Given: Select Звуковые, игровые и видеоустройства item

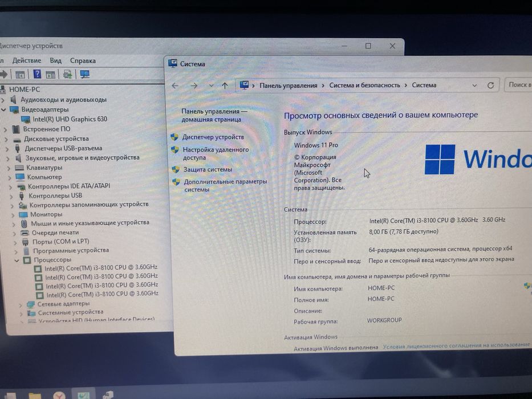Looking at the screenshot, I should tap(83, 158).
